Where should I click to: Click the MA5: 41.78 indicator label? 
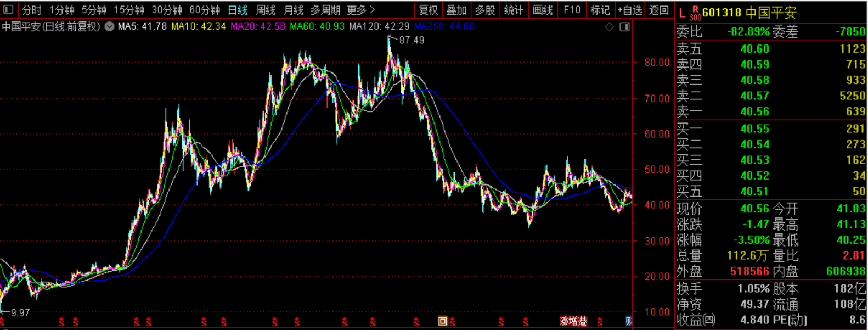[x=142, y=26]
